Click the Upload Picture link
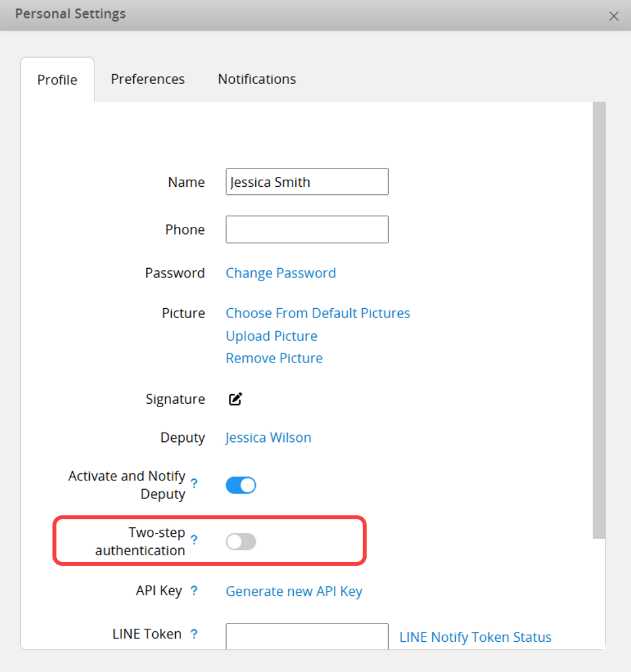Image resolution: width=631 pixels, height=672 pixels. tap(272, 336)
